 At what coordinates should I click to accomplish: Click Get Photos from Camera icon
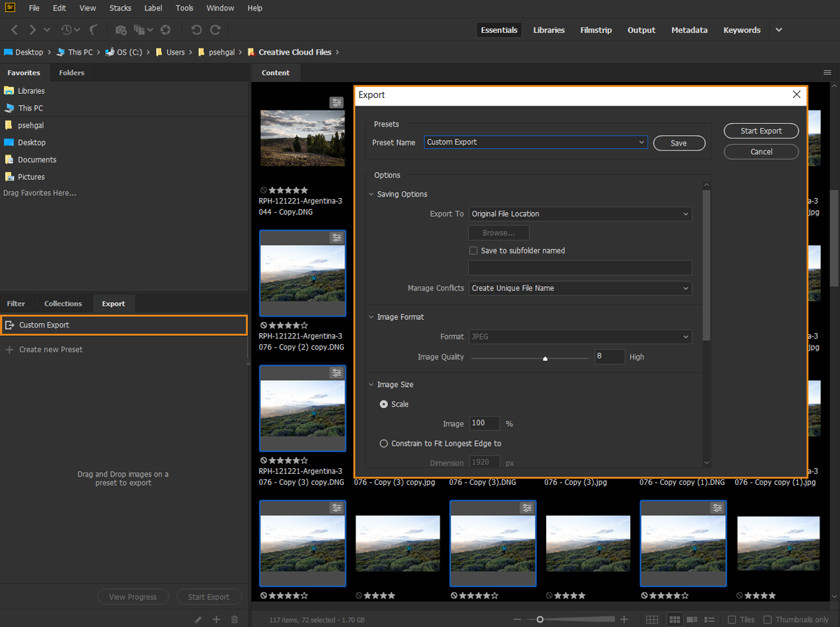tap(121, 30)
